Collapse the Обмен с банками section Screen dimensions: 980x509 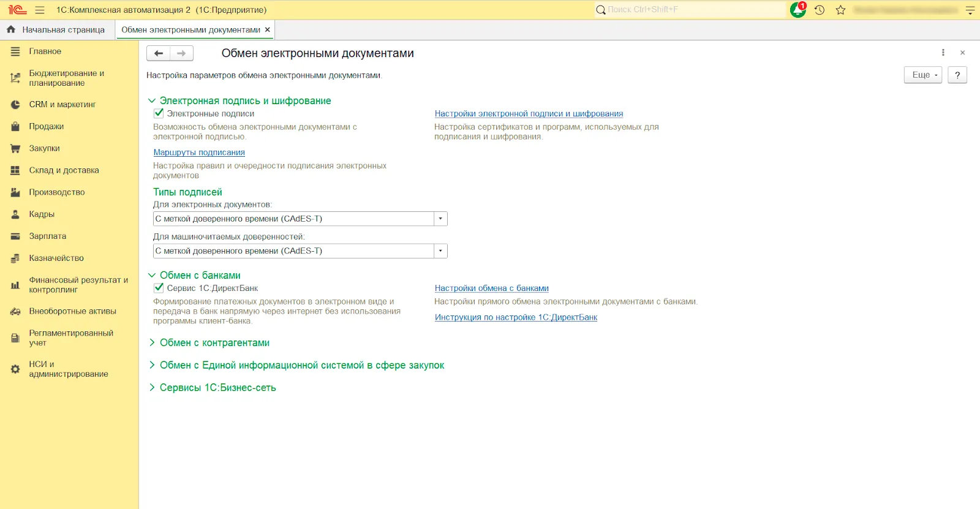(x=200, y=276)
